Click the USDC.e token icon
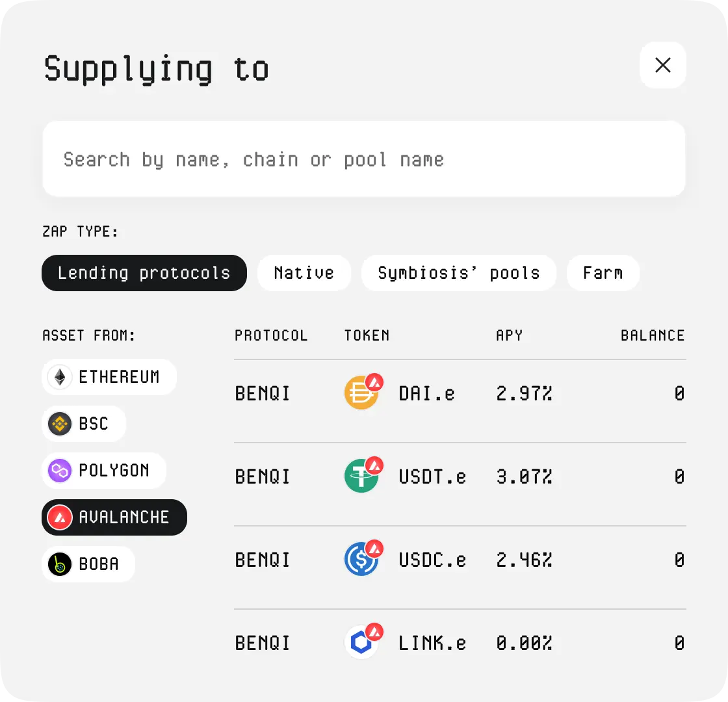The height and width of the screenshot is (702, 728). pyautogui.click(x=361, y=560)
